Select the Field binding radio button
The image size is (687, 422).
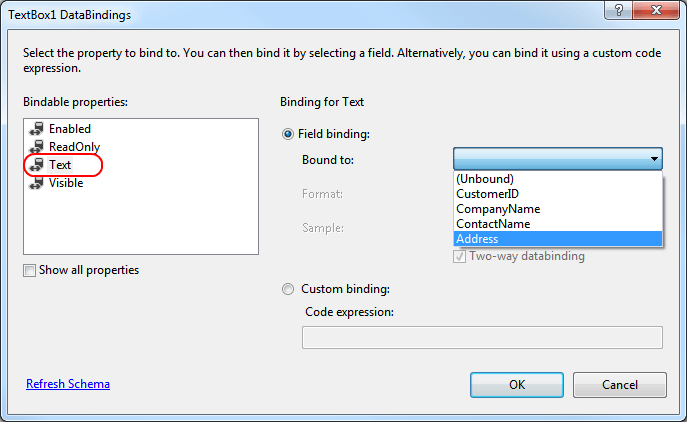[x=290, y=134]
